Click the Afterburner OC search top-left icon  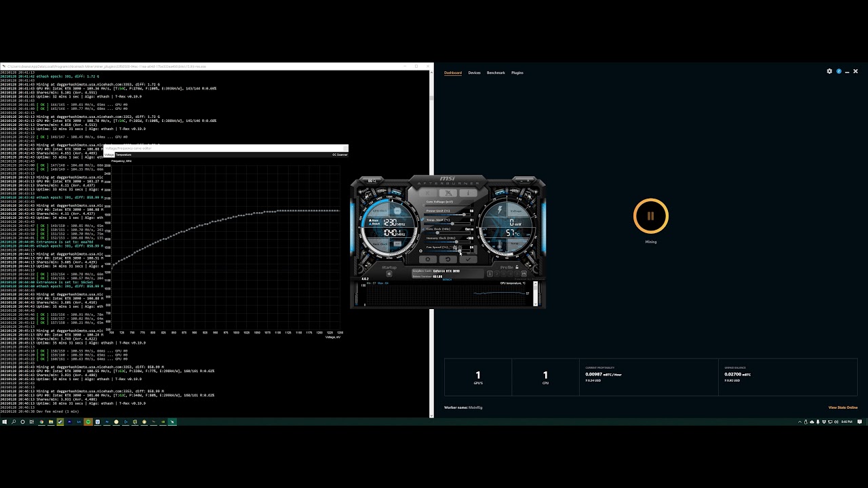[x=372, y=181]
